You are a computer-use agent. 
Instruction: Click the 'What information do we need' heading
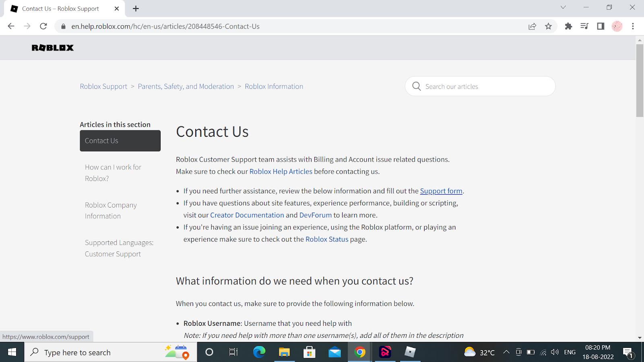tap(295, 281)
